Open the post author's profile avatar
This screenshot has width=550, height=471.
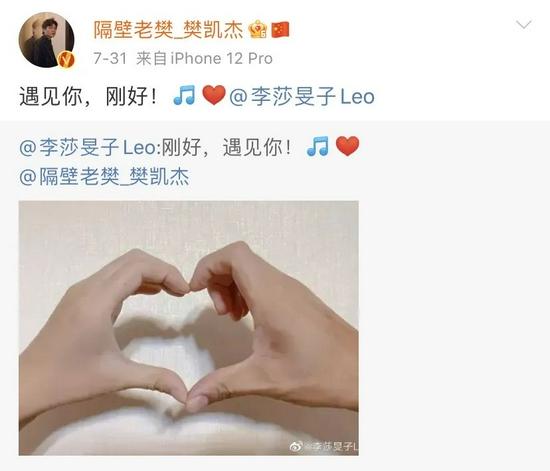[46, 40]
